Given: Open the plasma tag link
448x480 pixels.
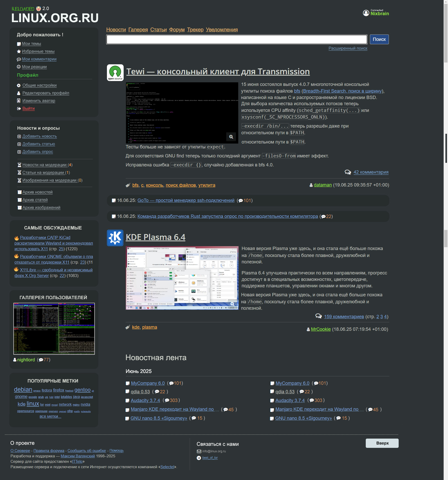Looking at the screenshot, I should [150, 327].
